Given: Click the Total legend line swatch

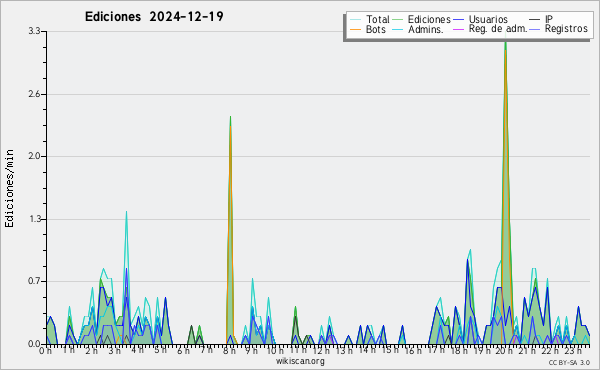Looking at the screenshot, I should tap(355, 20).
